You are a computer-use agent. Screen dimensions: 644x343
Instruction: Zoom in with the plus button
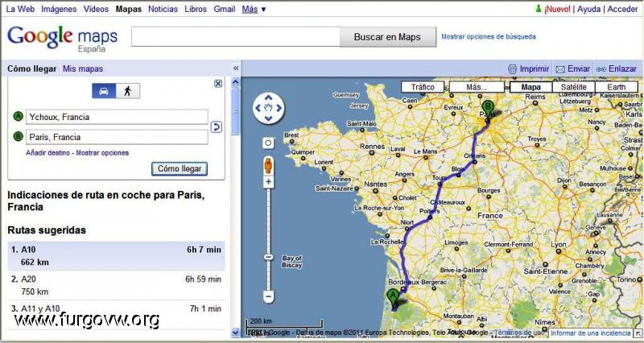[x=268, y=181]
